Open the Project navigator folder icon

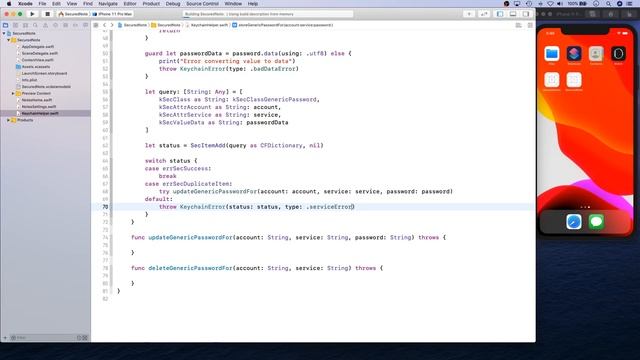6,25
